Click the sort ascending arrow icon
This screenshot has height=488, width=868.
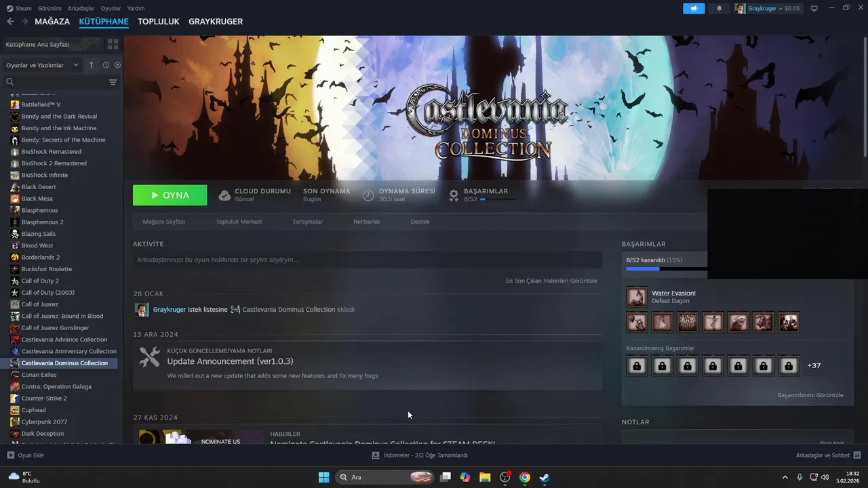[x=92, y=65]
